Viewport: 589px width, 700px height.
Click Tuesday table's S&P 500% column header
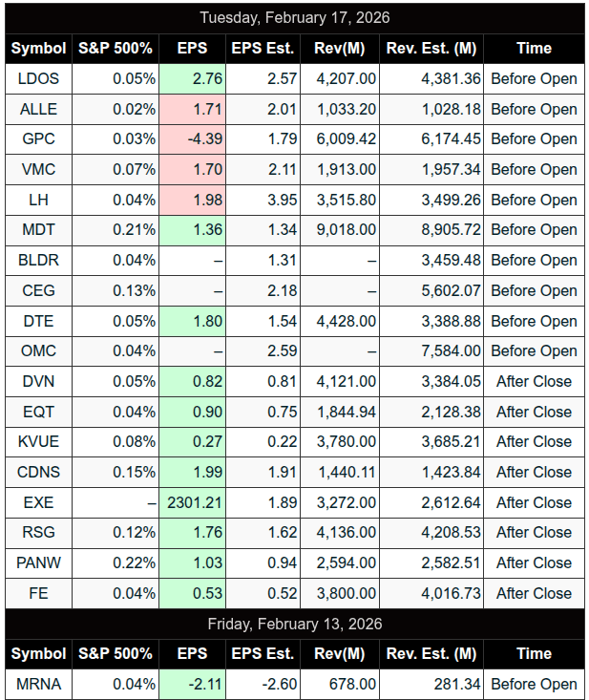click(x=115, y=48)
